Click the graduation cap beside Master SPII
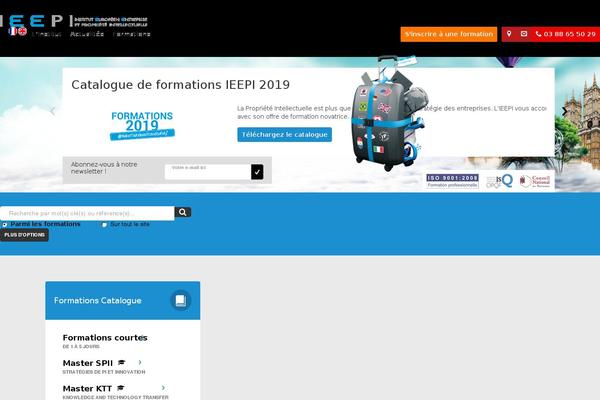 click(x=122, y=362)
